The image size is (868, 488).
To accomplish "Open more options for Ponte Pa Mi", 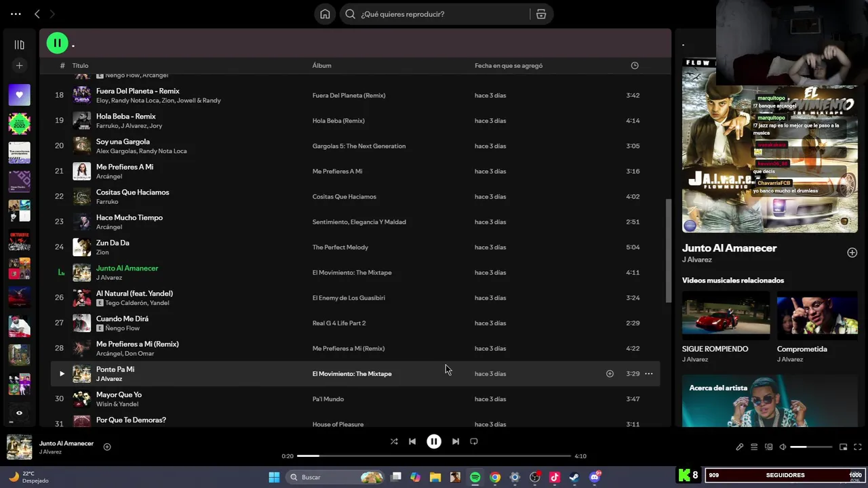I will click(x=649, y=373).
